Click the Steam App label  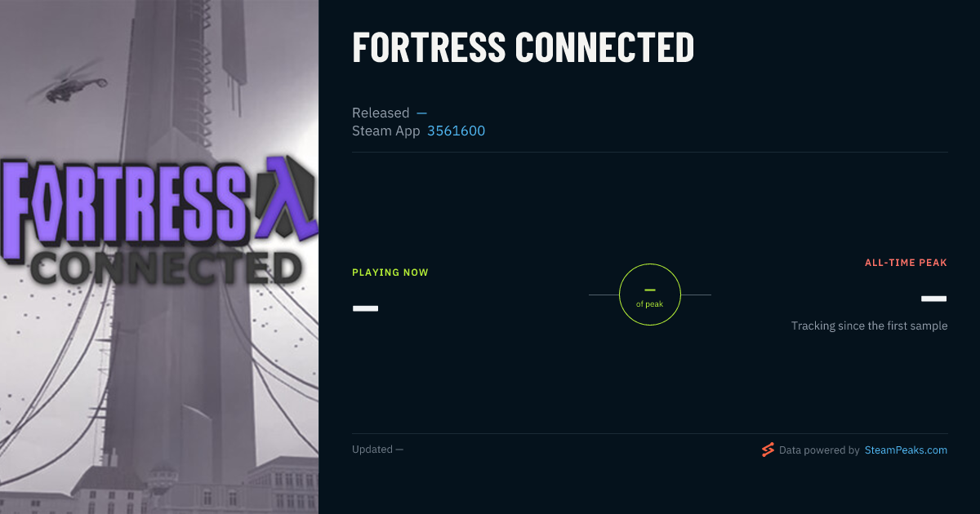(x=386, y=131)
